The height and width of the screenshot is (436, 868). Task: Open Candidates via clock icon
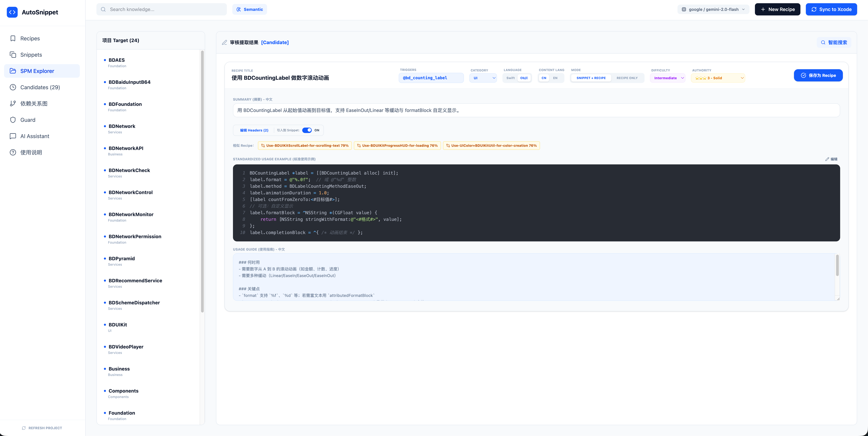[x=13, y=87]
